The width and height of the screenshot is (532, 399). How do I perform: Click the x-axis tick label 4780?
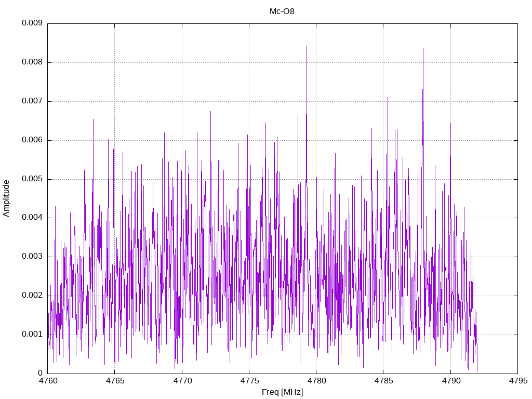316,381
